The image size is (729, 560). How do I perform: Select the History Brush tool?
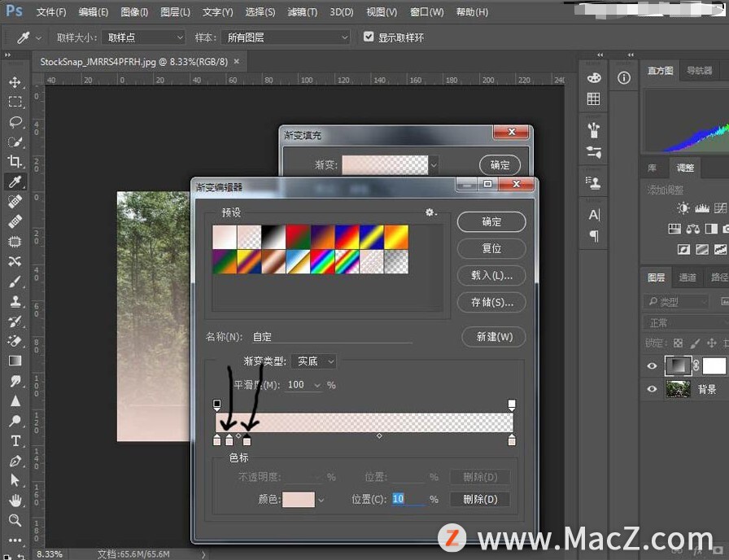point(15,321)
